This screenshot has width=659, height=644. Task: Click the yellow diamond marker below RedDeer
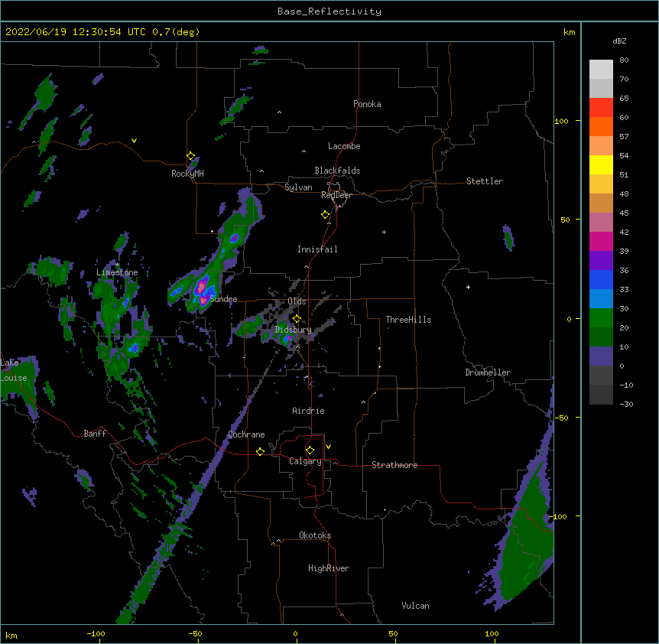tap(326, 215)
